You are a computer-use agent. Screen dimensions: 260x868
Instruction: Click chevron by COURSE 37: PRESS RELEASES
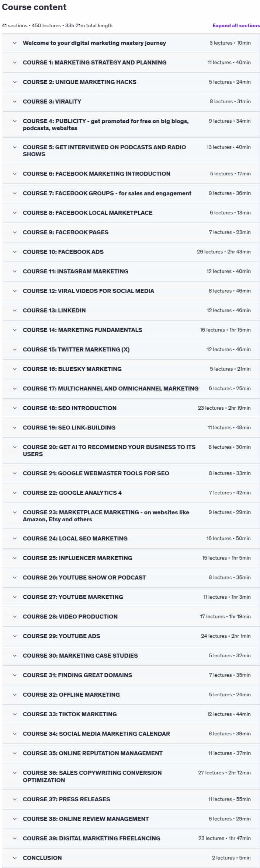[15, 799]
